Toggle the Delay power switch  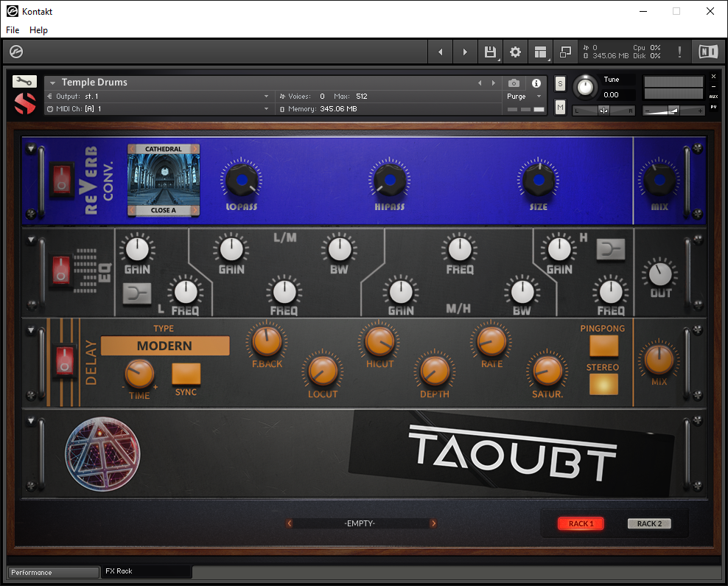65,360
